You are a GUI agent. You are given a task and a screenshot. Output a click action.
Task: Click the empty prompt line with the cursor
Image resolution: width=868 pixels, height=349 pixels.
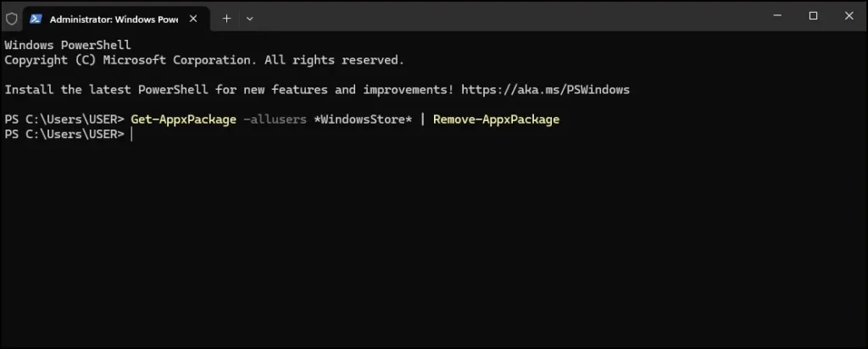pyautogui.click(x=68, y=135)
